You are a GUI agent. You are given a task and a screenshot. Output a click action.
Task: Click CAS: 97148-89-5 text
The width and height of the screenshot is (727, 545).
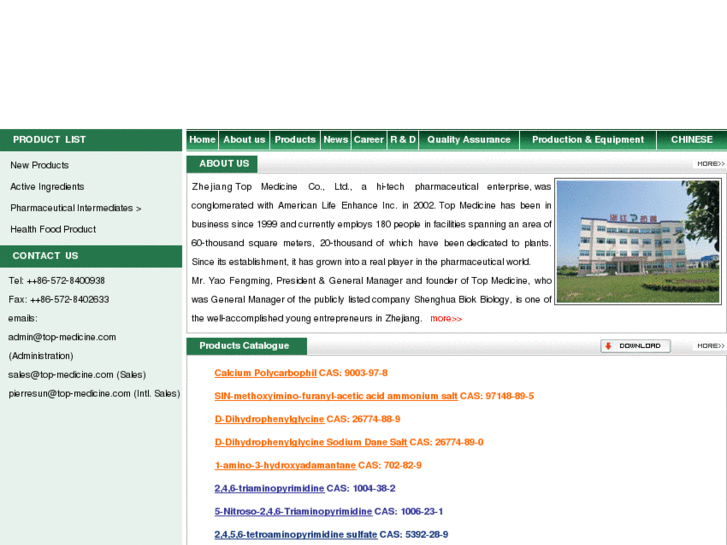coord(497,396)
